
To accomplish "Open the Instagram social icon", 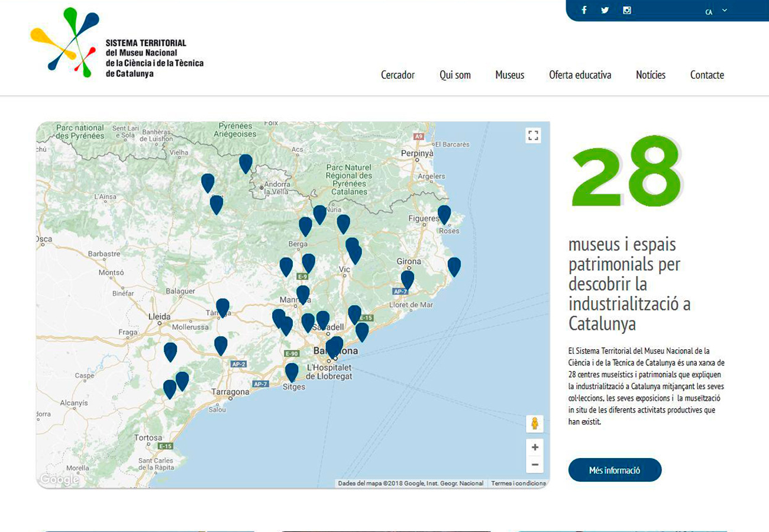I will coord(626,10).
